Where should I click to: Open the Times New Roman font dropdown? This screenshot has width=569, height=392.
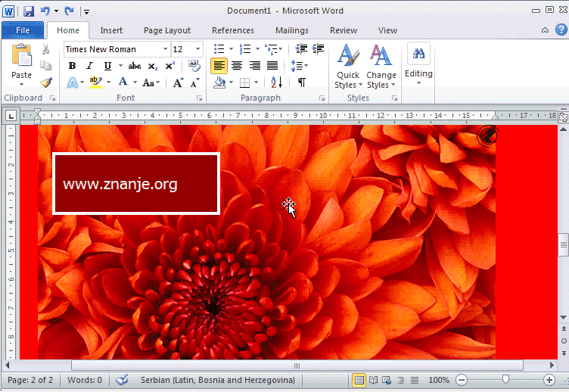(x=165, y=49)
